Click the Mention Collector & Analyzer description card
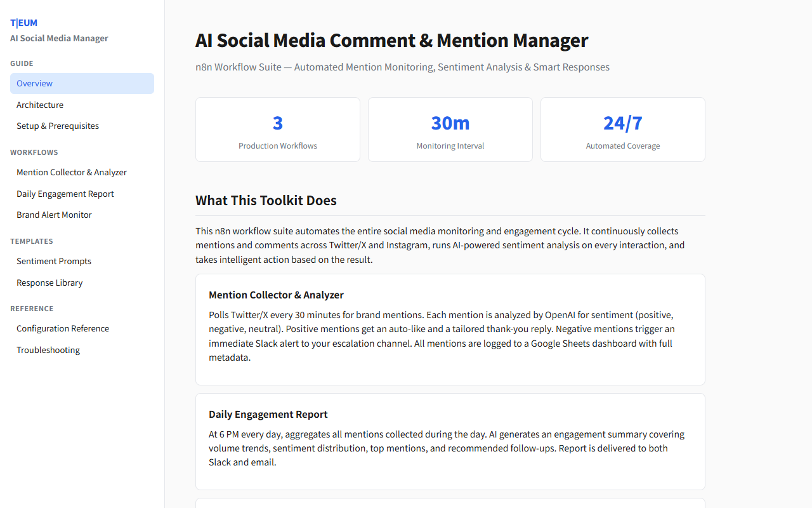The width and height of the screenshot is (812, 508). [450, 329]
